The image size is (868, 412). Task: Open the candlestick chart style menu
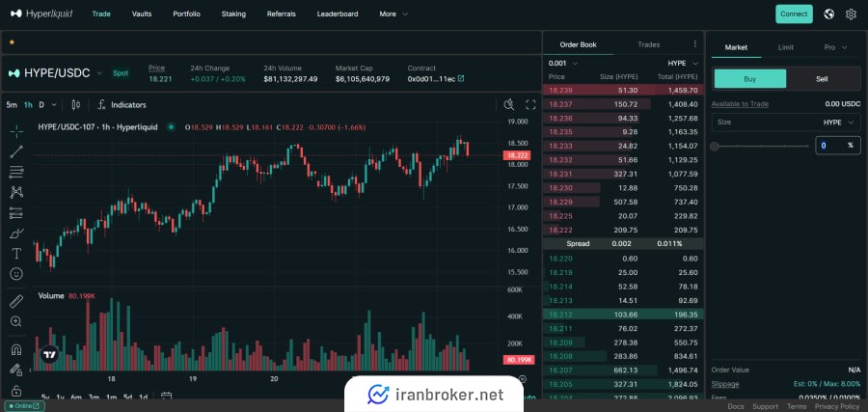click(76, 104)
